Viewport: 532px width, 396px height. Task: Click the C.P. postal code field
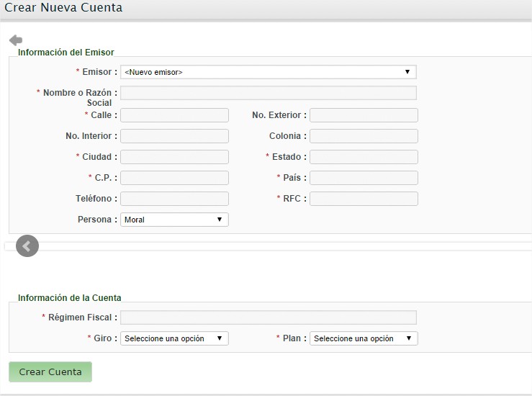[x=174, y=178]
